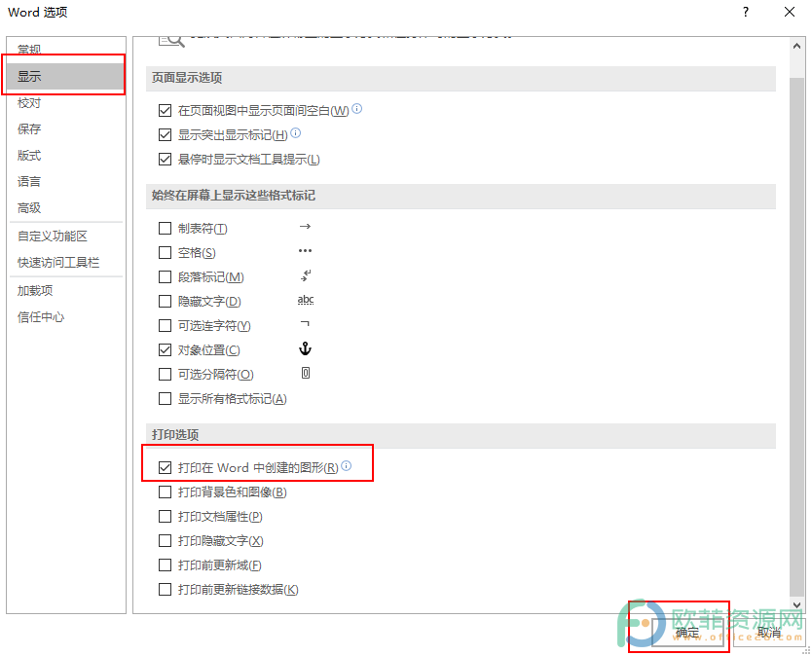This screenshot has height=656, width=812.
Task: Click the Word 选项 title text
Action: [37, 12]
